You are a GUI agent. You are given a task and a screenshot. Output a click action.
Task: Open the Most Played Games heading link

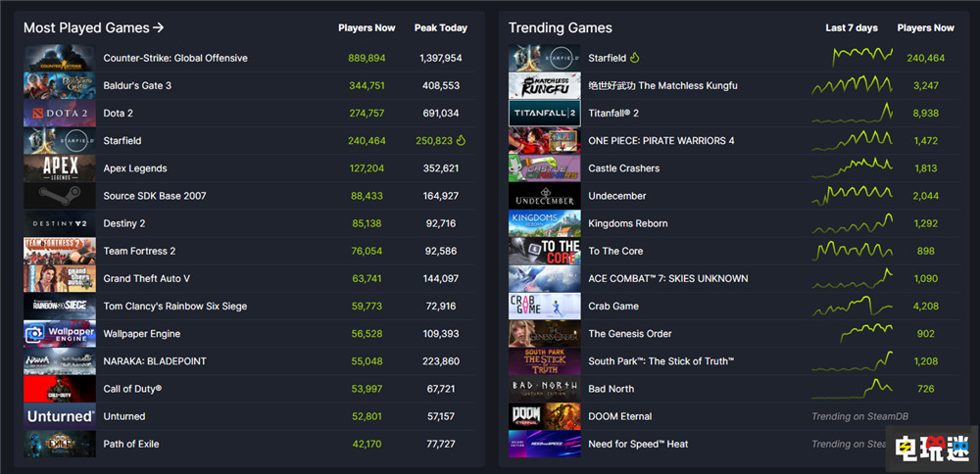[x=93, y=28]
